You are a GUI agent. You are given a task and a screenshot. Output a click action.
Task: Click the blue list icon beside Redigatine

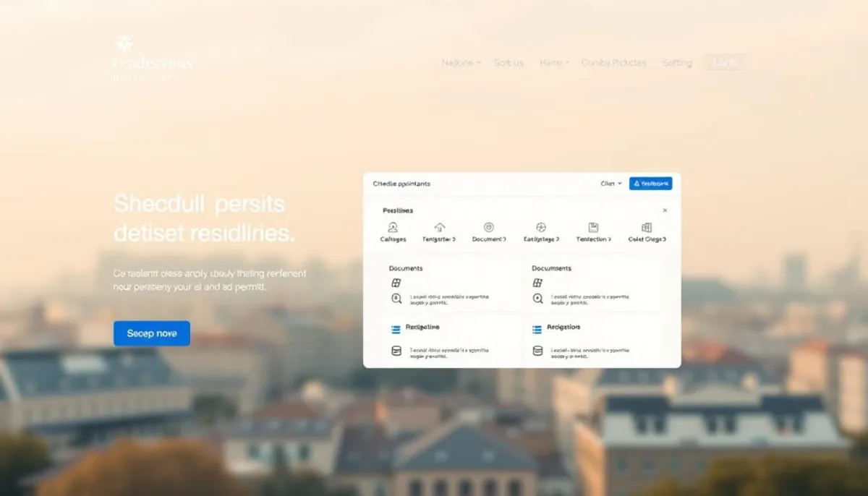(x=396, y=328)
